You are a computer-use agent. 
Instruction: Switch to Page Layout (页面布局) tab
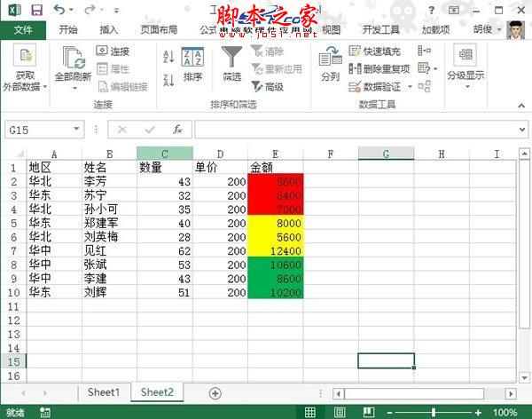pyautogui.click(x=159, y=30)
